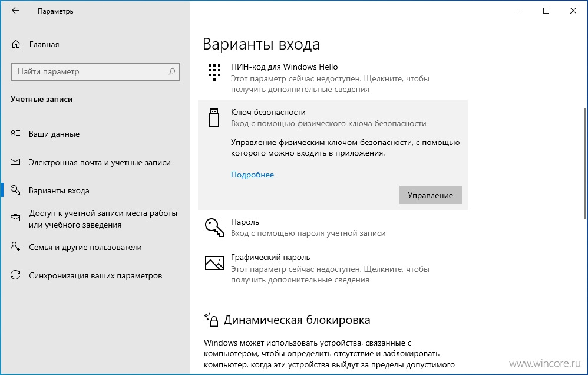Click the Управление button

tap(431, 195)
